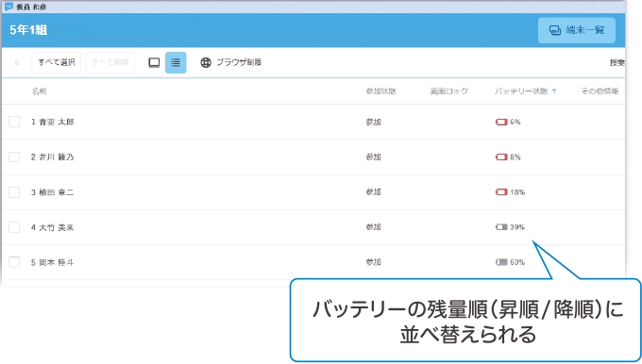Click the 端末一覧 button's monitor icon
The height and width of the screenshot is (364, 642).
click(x=555, y=30)
